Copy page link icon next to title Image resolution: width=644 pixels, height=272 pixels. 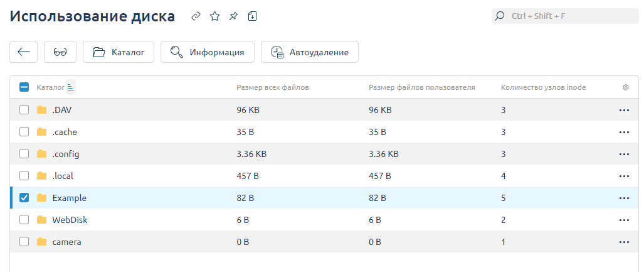196,16
